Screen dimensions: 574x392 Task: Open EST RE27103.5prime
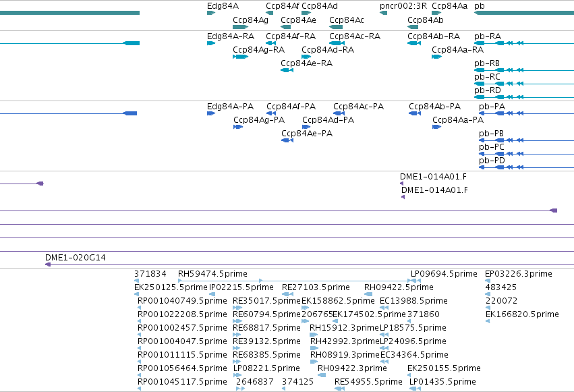(x=316, y=287)
